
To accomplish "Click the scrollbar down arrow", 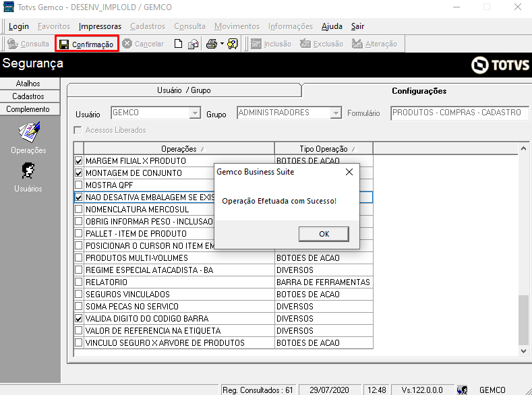I will click(523, 351).
